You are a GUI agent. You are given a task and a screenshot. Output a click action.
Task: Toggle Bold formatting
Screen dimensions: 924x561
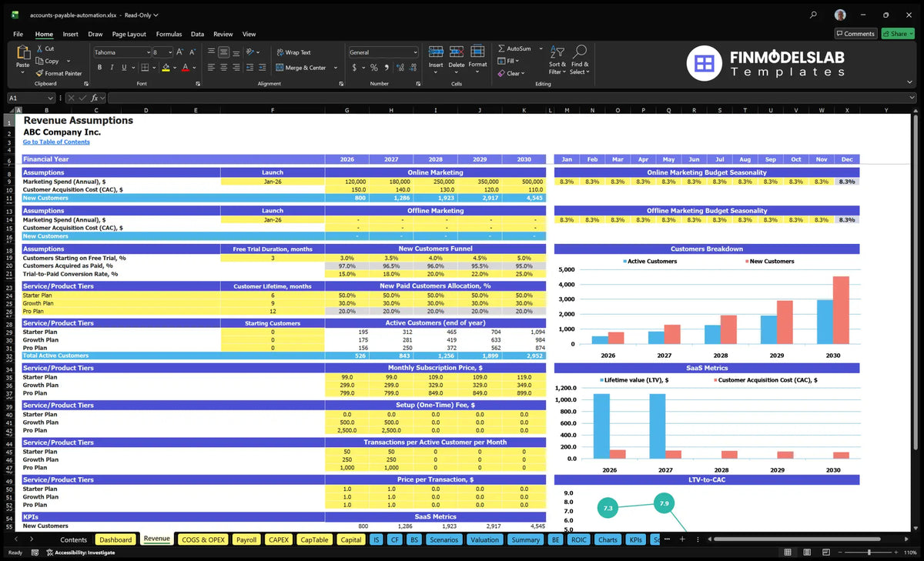pyautogui.click(x=100, y=68)
